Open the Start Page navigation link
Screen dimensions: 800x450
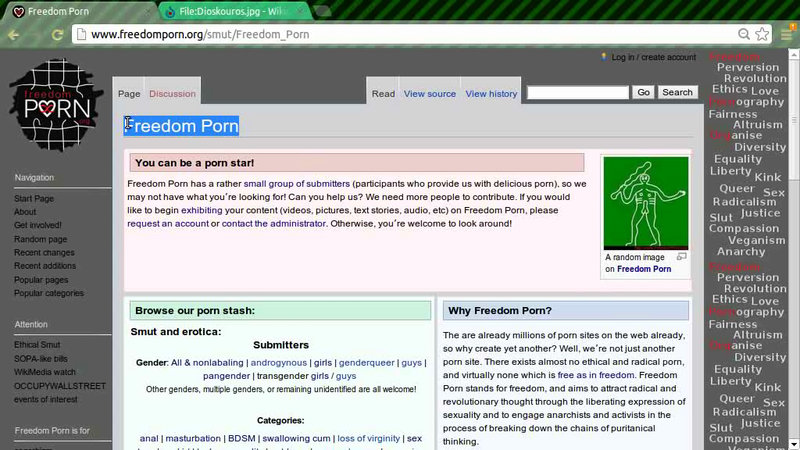coord(34,198)
